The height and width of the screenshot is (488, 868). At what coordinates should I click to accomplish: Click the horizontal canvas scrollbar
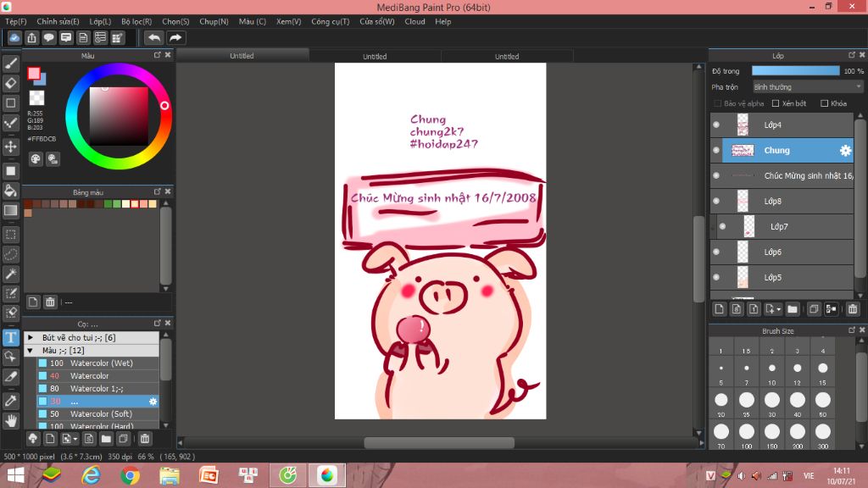[439, 442]
